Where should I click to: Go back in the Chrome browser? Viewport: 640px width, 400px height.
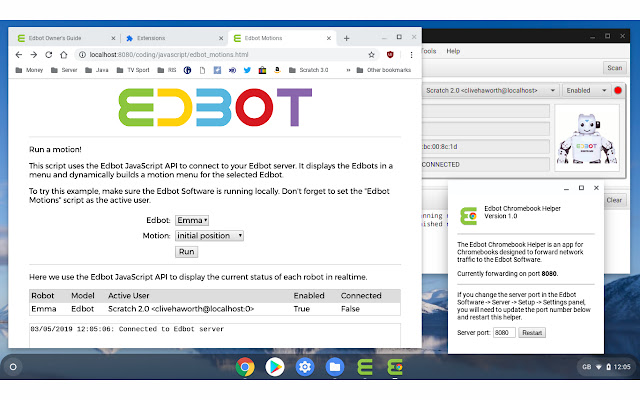coord(18,55)
